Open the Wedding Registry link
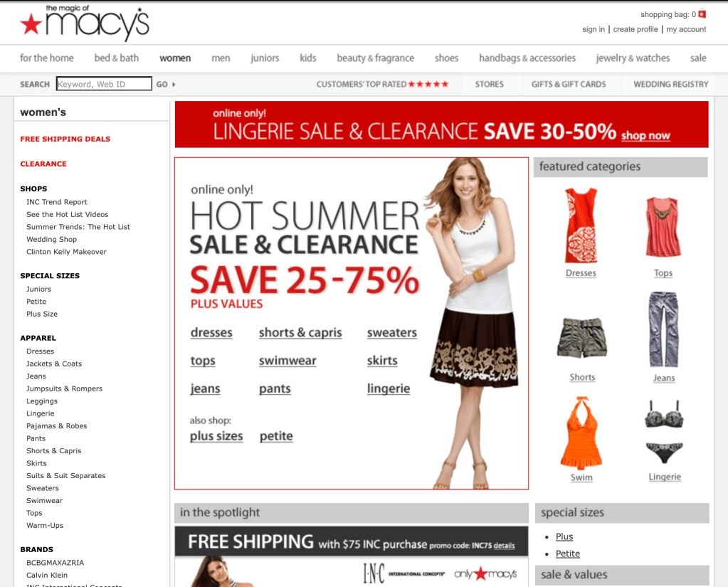 pos(670,84)
